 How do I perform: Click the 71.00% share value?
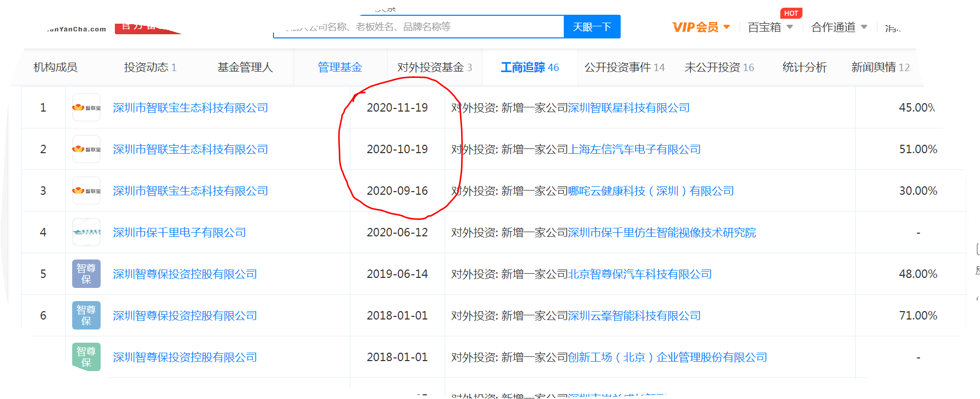pos(918,316)
